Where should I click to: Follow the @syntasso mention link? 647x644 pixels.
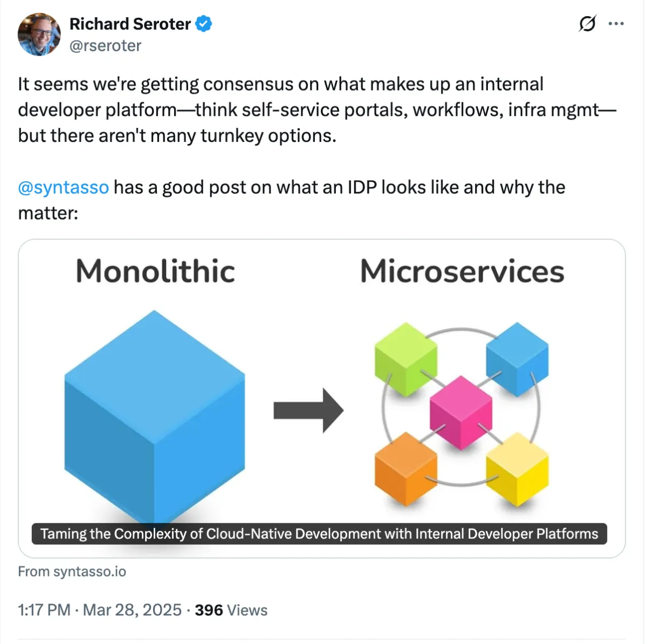click(64, 187)
